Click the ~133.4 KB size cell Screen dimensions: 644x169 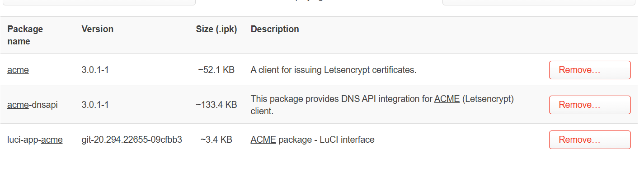coord(216,105)
